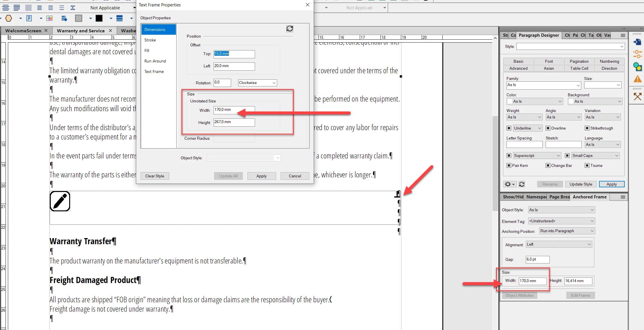Click the refresh icon in Object Properties
This screenshot has width=644, height=330.
(x=289, y=29)
